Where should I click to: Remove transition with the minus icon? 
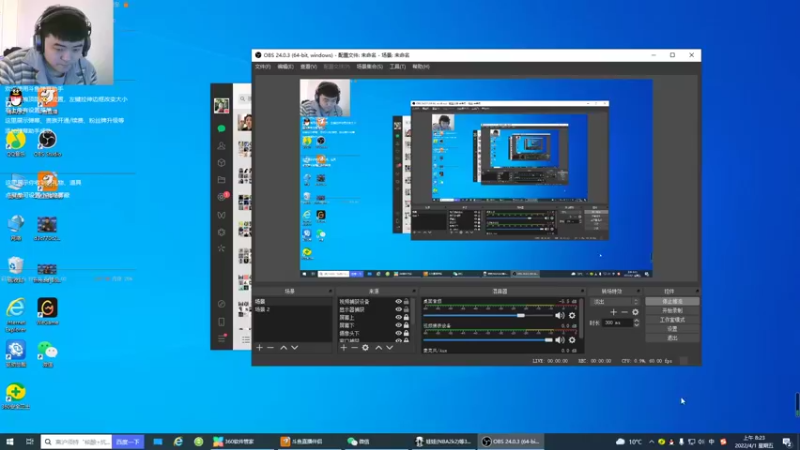624,312
